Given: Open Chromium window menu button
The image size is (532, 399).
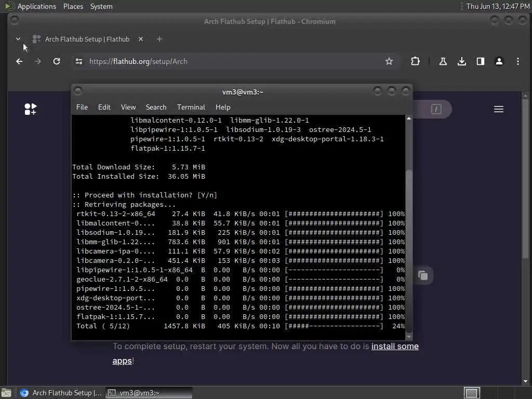Looking at the screenshot, I should pos(14,20).
